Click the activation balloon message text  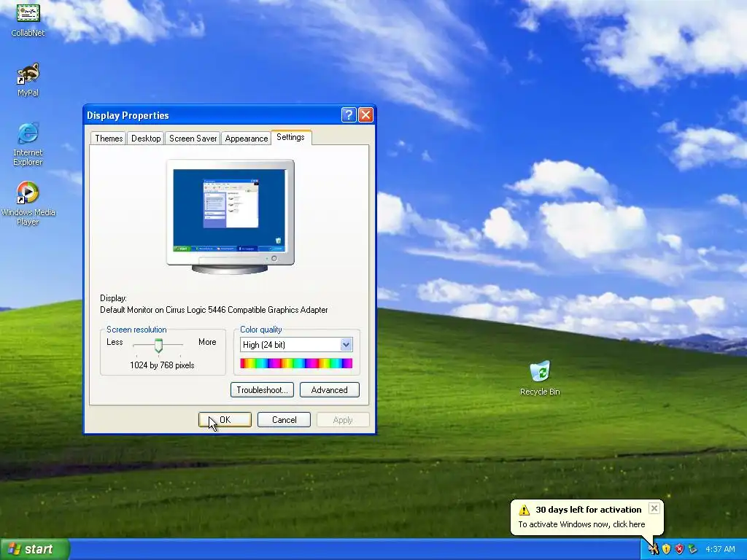coord(581,524)
